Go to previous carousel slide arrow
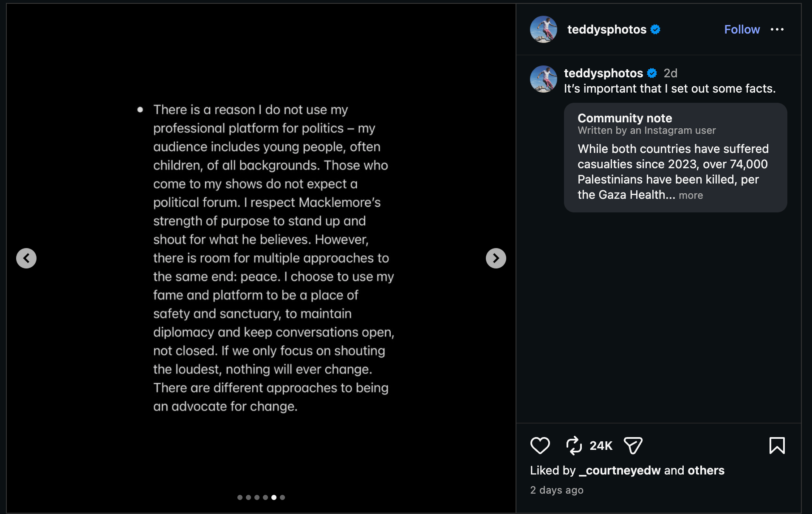Viewport: 812px width, 514px height. coord(26,258)
